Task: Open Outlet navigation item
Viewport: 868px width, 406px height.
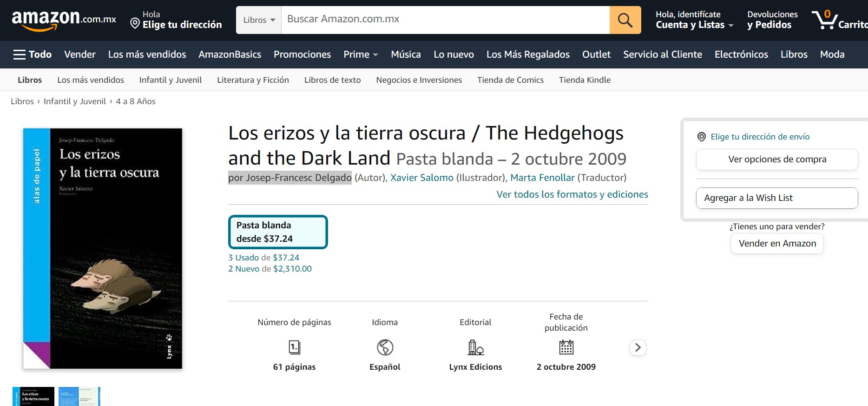Action: [596, 54]
